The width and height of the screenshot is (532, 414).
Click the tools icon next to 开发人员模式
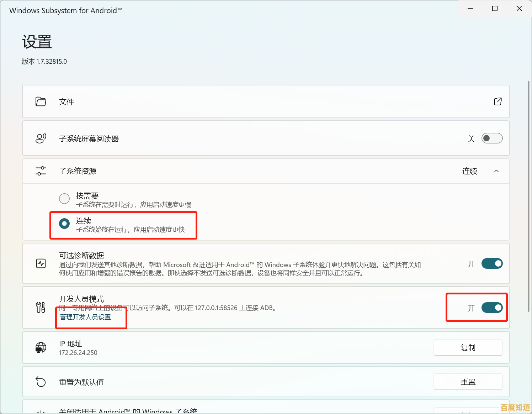[41, 308]
